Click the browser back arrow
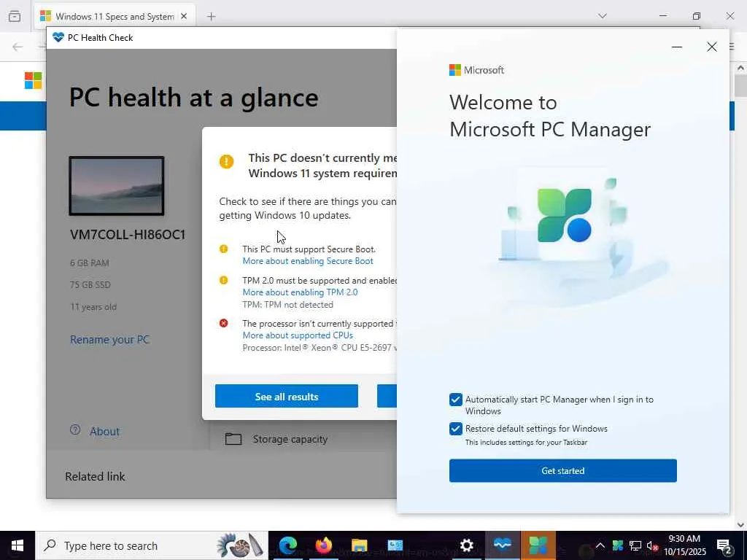The width and height of the screenshot is (747, 560). pyautogui.click(x=18, y=47)
